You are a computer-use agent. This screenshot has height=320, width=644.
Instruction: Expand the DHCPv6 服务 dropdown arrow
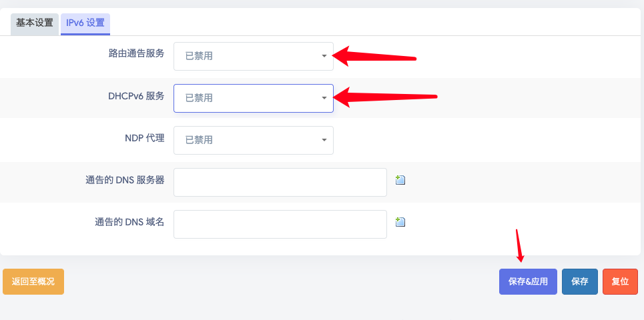324,97
